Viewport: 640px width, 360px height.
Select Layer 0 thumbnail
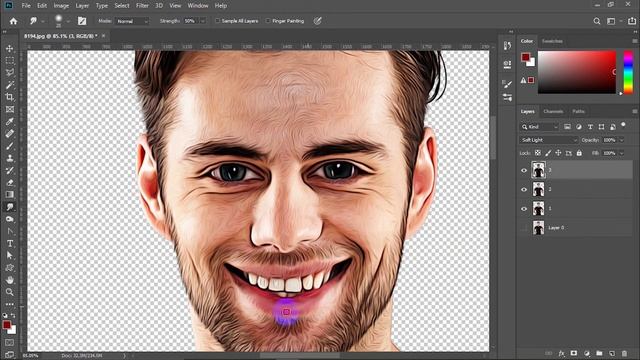click(538, 228)
